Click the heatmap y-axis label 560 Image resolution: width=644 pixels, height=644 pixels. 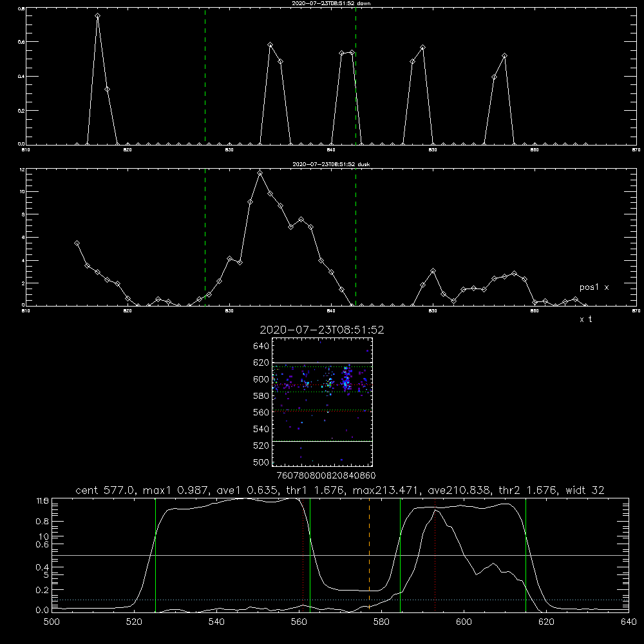(261, 412)
